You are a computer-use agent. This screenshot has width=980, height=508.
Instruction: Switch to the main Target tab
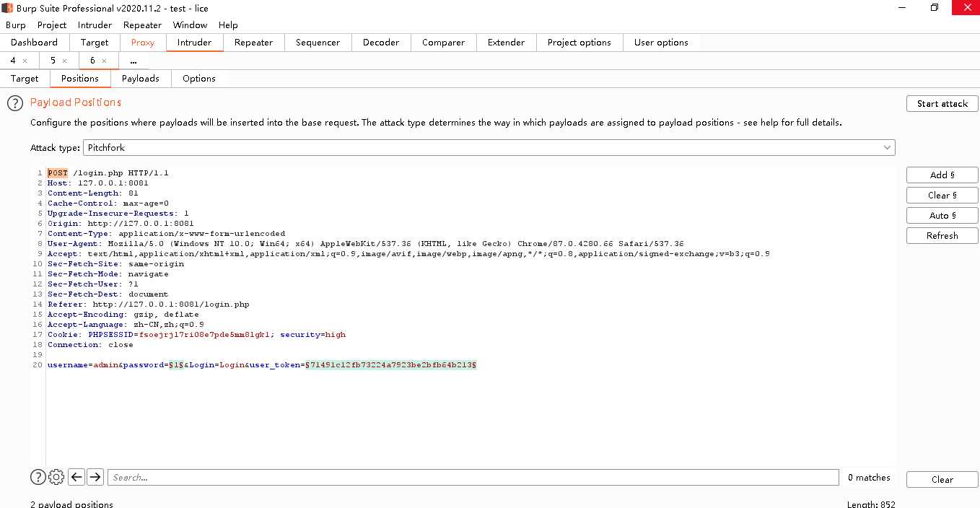point(95,43)
